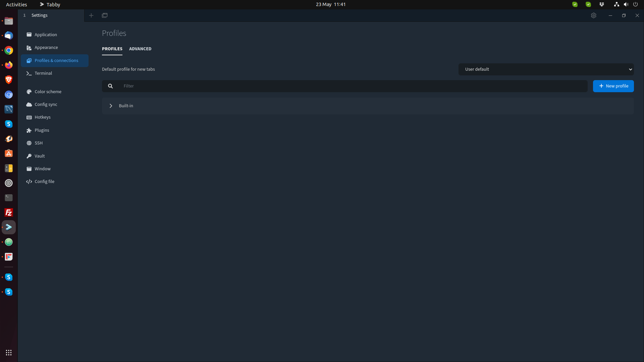Screen dimensions: 644x362
Task: Go to Color scheme settings
Action: 54,92
